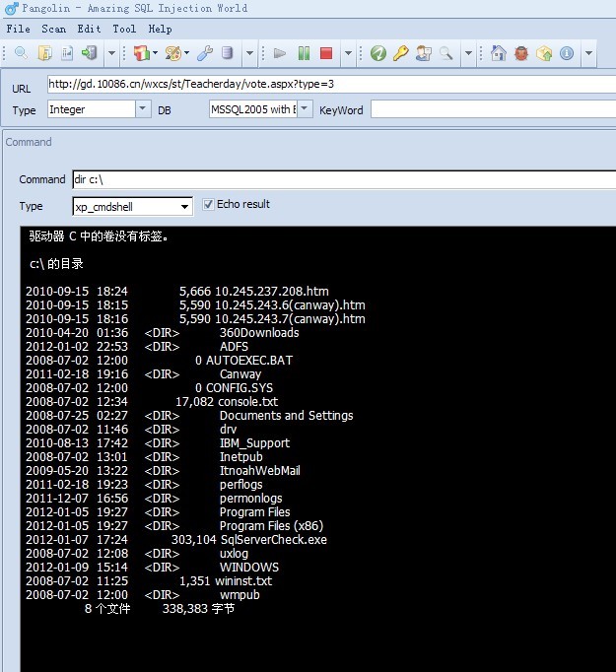Click the 10.245.243.6(canway).htm line
This screenshot has height=672, width=616.
(x=195, y=304)
